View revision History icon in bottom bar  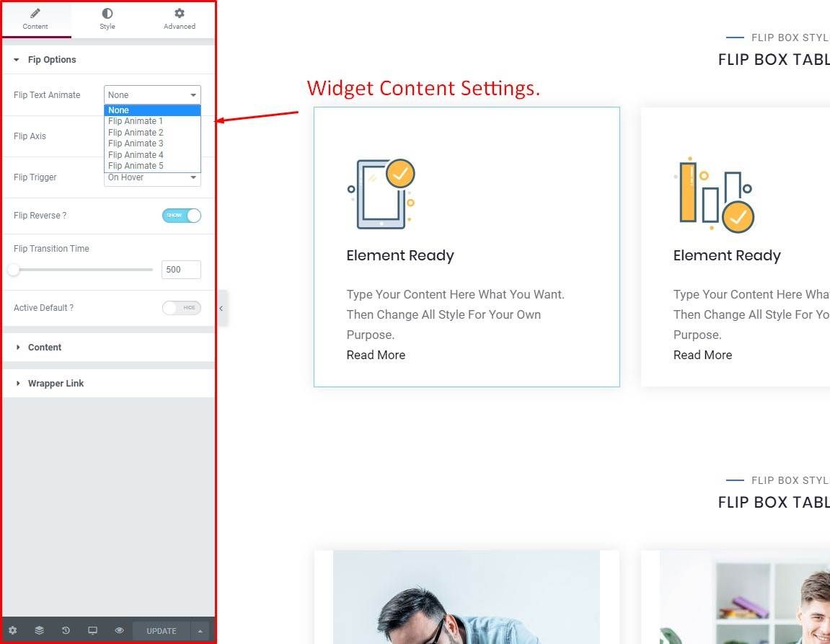click(66, 630)
